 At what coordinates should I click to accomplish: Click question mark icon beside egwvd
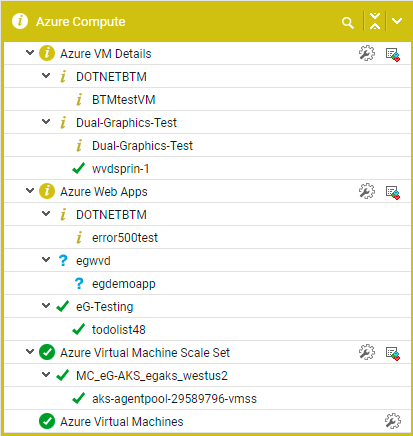pos(63,260)
